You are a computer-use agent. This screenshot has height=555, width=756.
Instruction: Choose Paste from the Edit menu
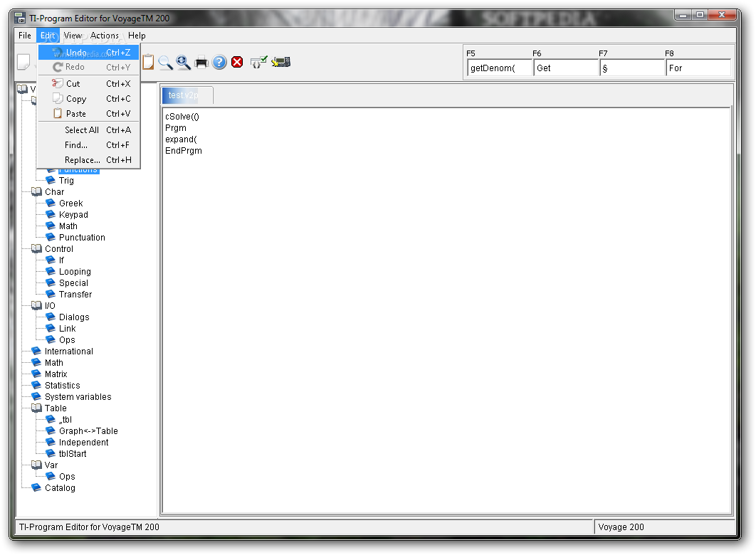[x=89, y=114]
